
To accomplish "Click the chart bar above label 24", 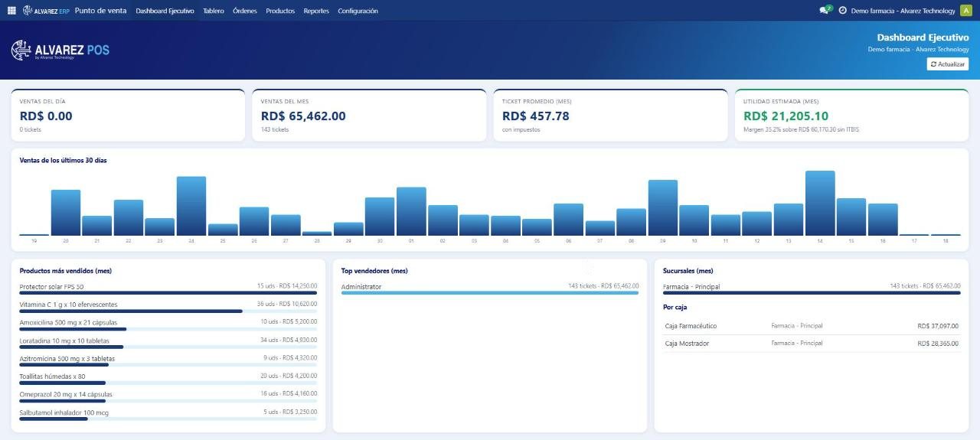I will coord(191,206).
